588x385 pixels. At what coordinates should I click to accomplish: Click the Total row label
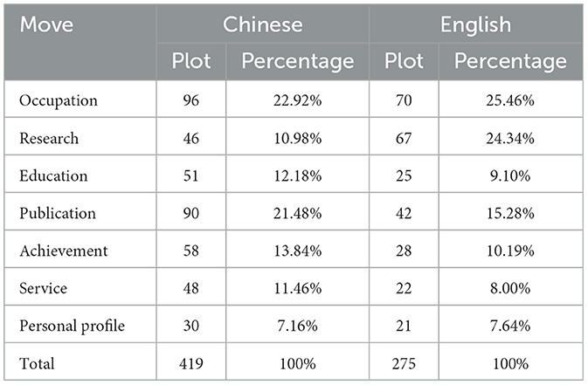click(37, 364)
